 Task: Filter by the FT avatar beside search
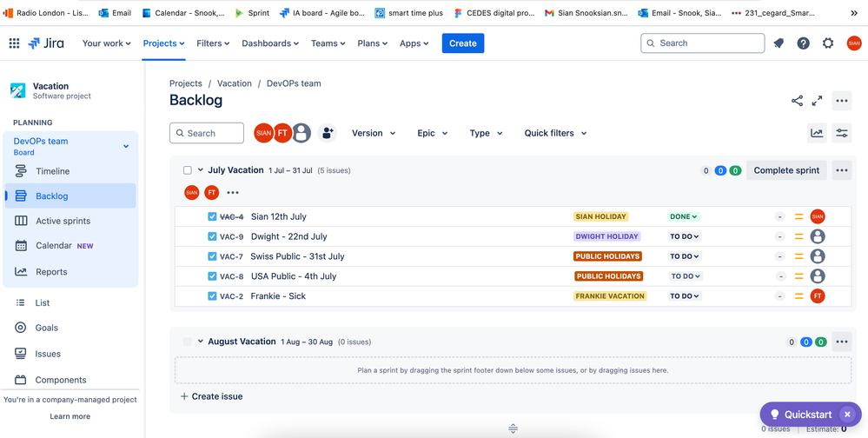282,133
